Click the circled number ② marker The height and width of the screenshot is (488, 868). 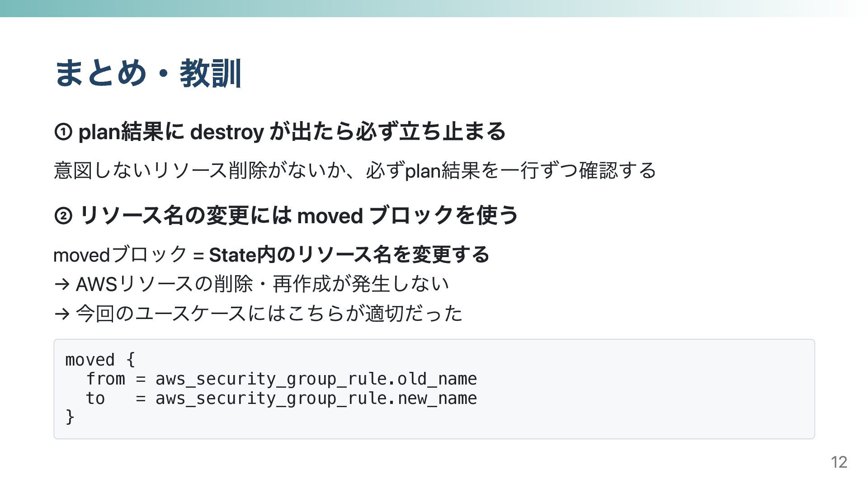tap(63, 216)
